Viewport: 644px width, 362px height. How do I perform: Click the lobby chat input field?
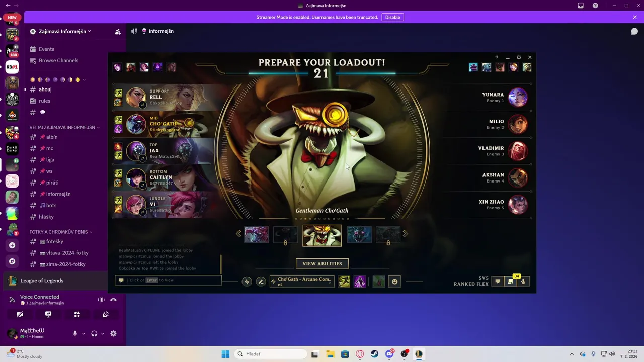(x=169, y=280)
